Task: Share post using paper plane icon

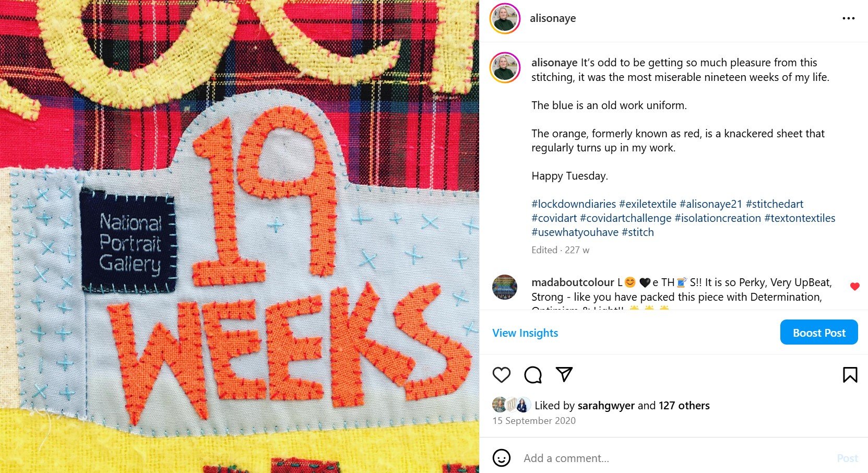Action: (x=564, y=374)
